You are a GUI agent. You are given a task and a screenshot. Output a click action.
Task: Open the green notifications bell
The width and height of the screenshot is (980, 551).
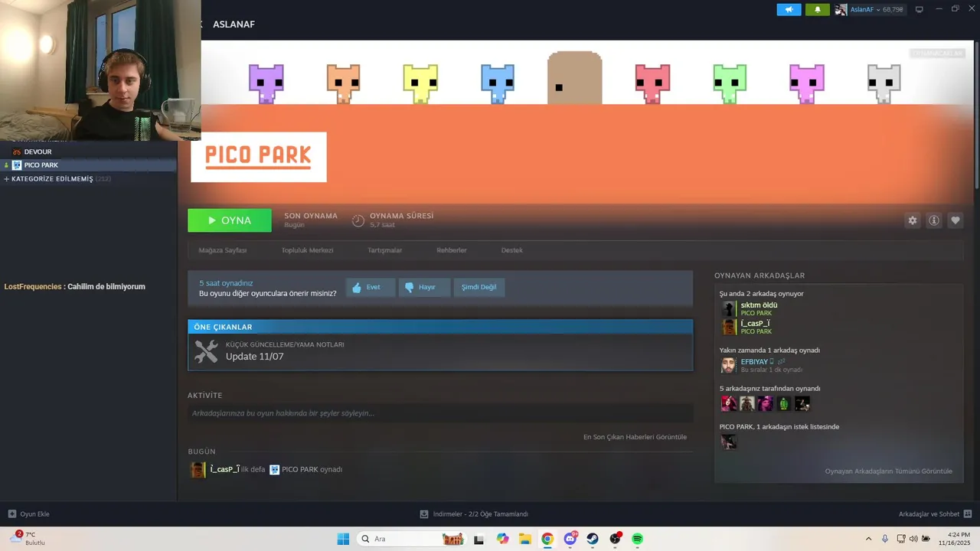click(818, 10)
